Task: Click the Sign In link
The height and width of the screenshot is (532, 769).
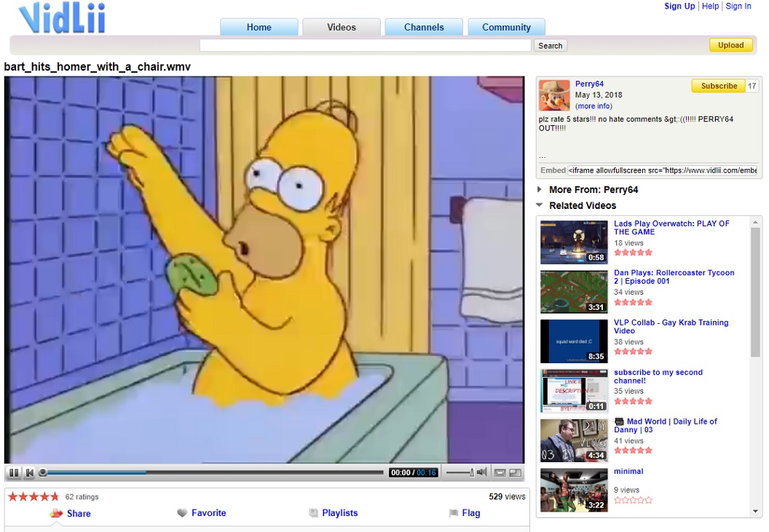Action: pos(738,6)
